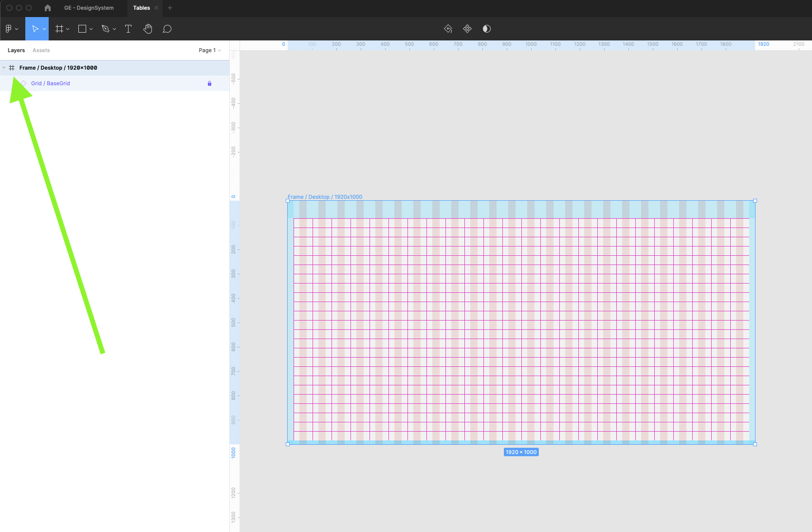Click the Reset instance icon
Screen dimensions: 812x532
click(448, 29)
